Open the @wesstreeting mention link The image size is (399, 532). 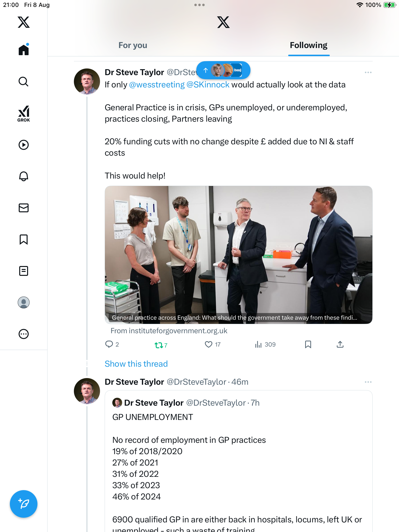pyautogui.click(x=157, y=85)
